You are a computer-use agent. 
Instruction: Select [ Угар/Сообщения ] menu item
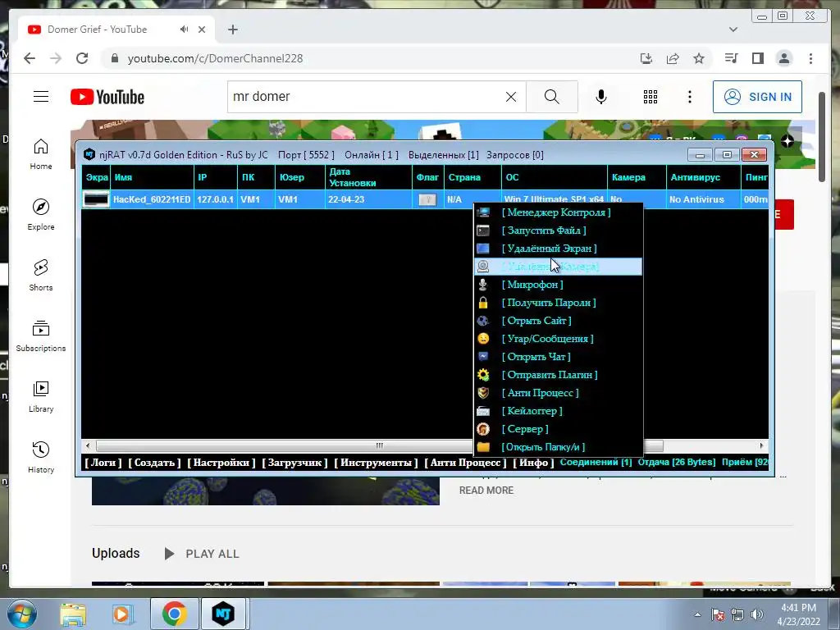(x=558, y=339)
